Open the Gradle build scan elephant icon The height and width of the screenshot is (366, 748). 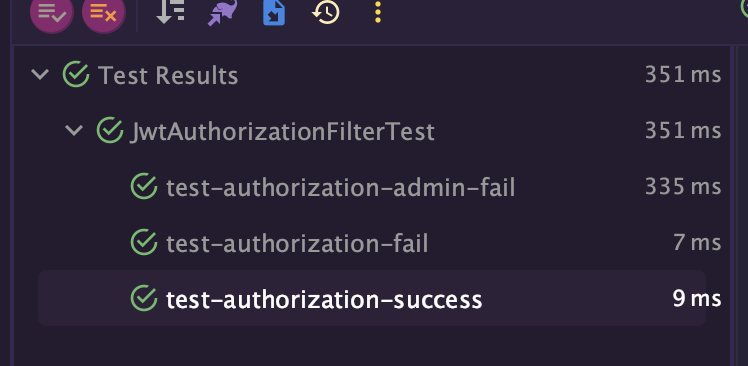point(222,13)
